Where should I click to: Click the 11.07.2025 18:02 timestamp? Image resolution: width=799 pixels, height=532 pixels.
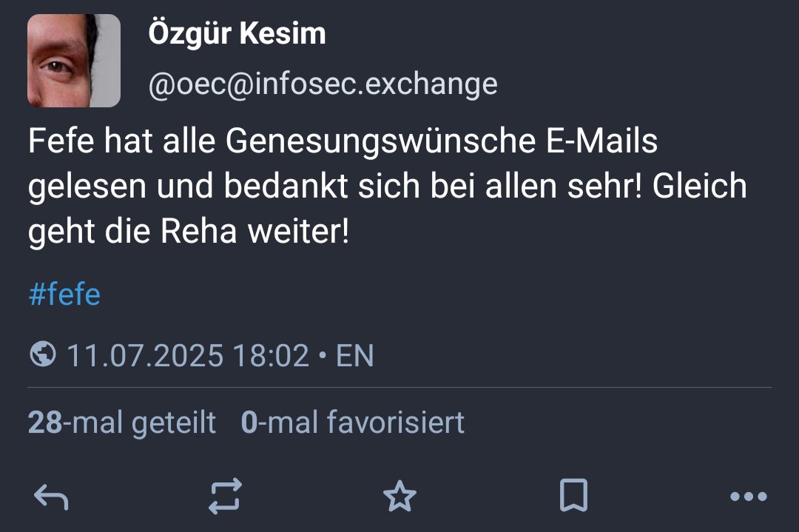tap(188, 356)
